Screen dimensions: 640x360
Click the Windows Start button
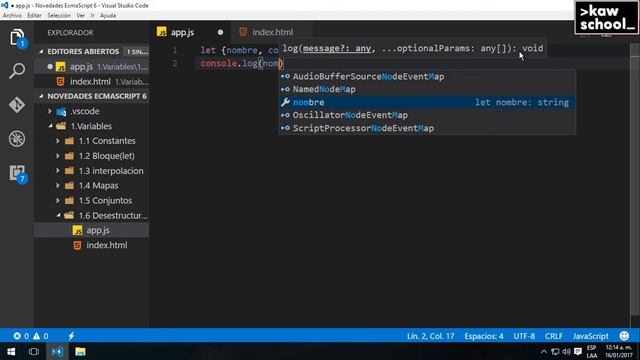[x=11, y=351]
